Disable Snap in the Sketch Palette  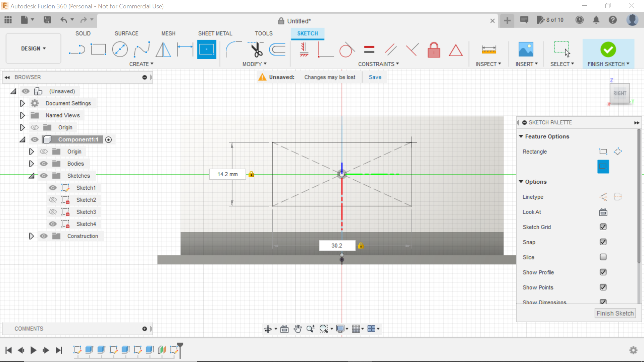[x=603, y=242]
